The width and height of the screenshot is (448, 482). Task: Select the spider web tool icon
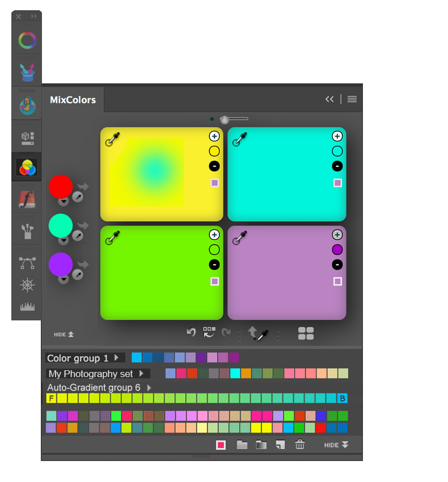pos(27,285)
